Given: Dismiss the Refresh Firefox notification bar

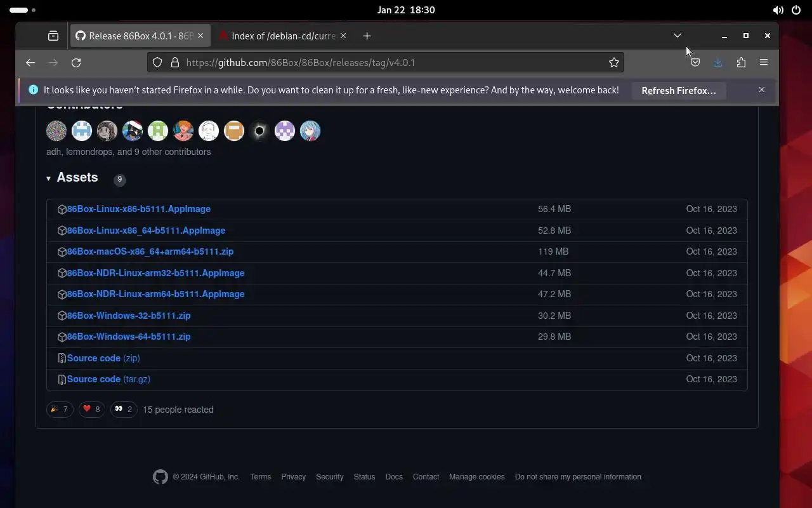Looking at the screenshot, I should pyautogui.click(x=762, y=90).
